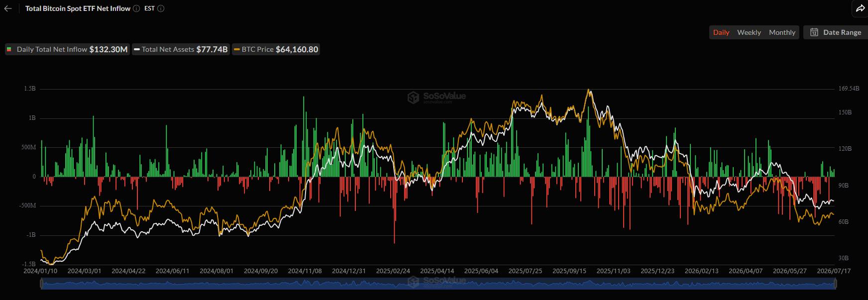Click info icon beside EST label

coord(161,8)
